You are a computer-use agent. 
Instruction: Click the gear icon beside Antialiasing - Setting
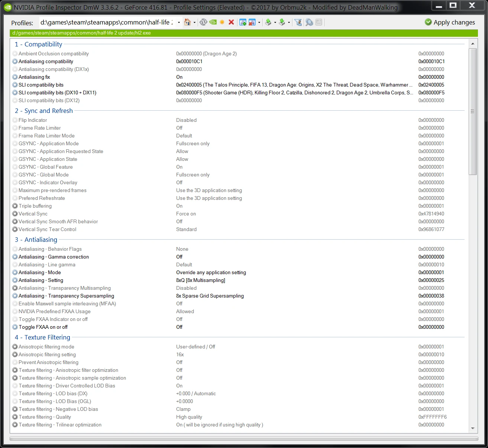tap(15, 280)
